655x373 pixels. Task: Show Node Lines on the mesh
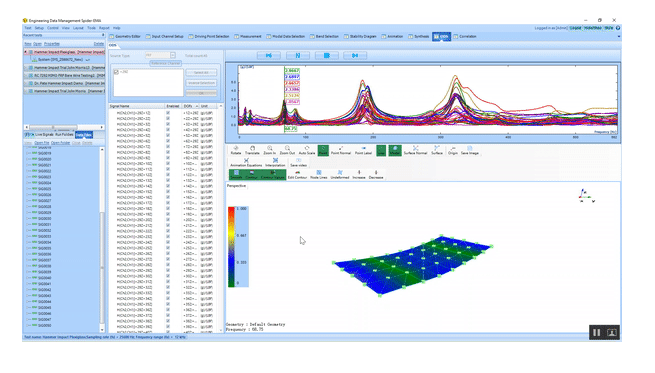tap(319, 175)
